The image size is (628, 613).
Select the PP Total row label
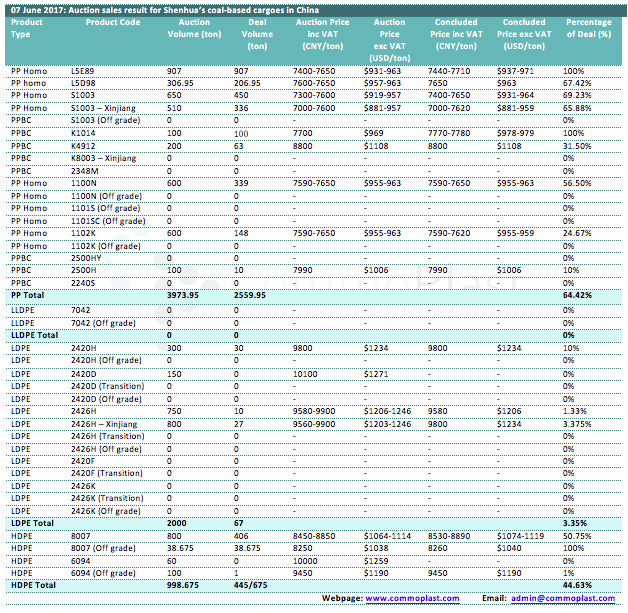click(29, 295)
